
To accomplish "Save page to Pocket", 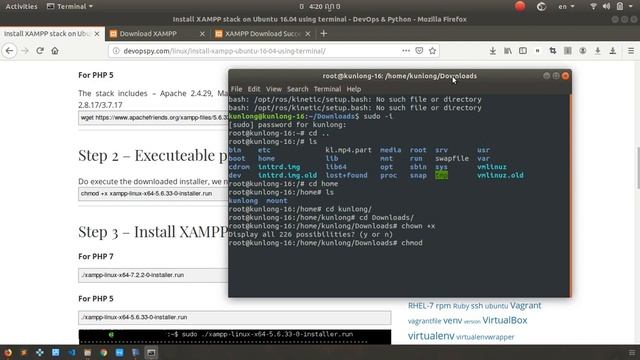I will (x=419, y=51).
